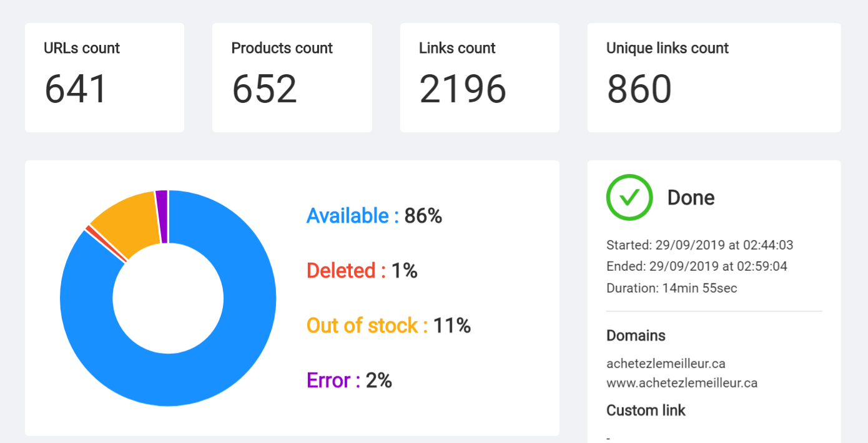Select the Available 86% legend label
868x443 pixels.
374,216
